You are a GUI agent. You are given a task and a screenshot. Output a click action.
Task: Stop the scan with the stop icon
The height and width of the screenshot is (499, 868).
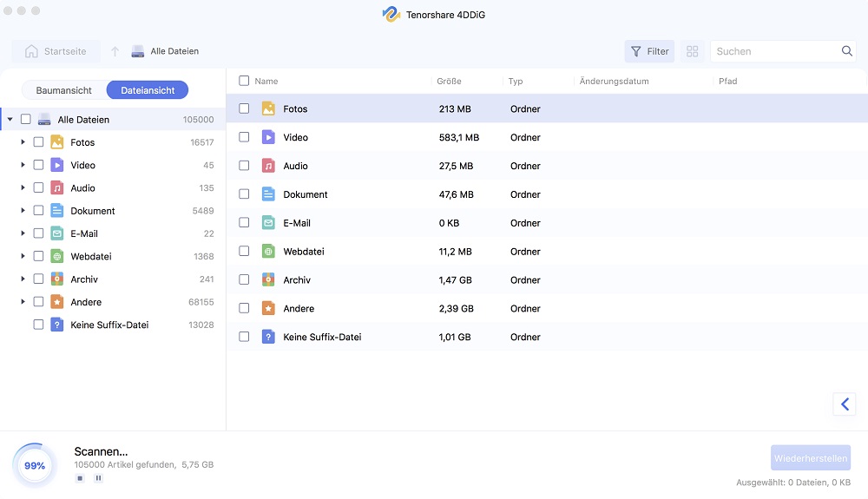(80, 478)
